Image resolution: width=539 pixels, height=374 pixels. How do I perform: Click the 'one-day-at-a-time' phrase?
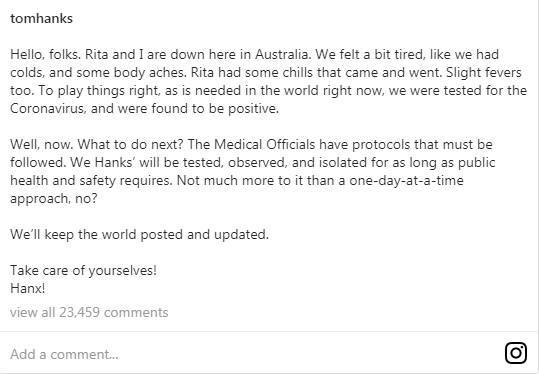click(x=406, y=180)
